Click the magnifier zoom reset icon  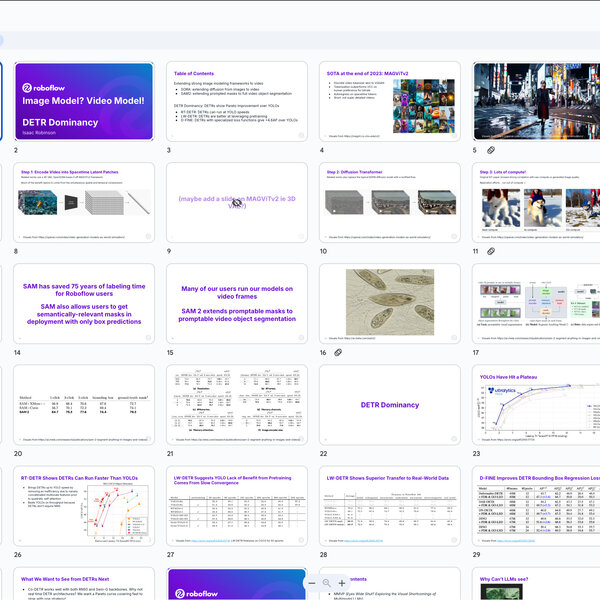326,583
